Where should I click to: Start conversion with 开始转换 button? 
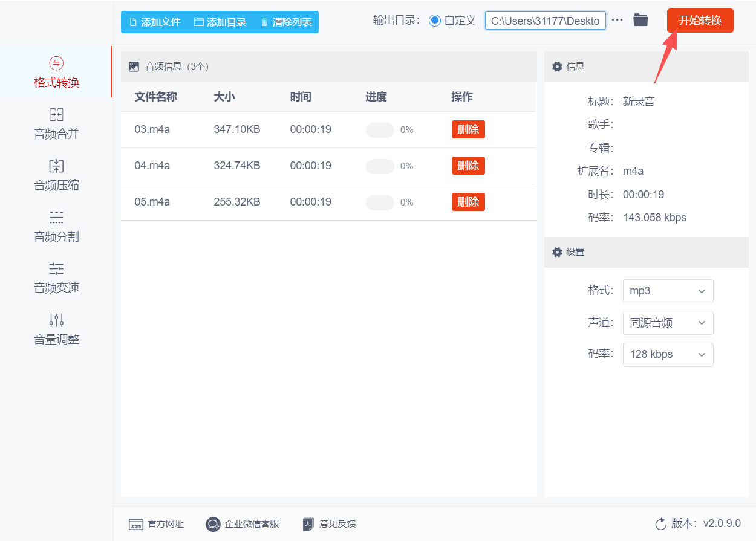700,21
